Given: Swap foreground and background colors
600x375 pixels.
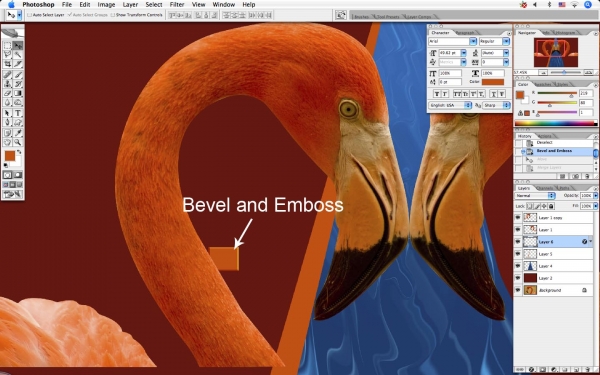Looking at the screenshot, I should click(x=19, y=152).
